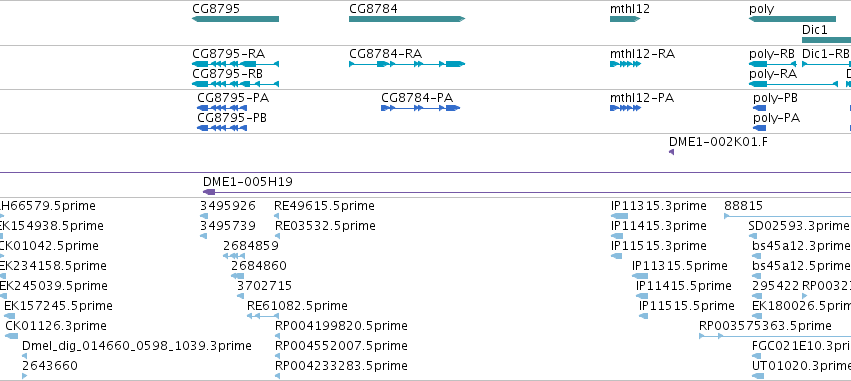This screenshot has height=381, width=851.
Task: Select the CG8795 gene bar
Action: 236,19
